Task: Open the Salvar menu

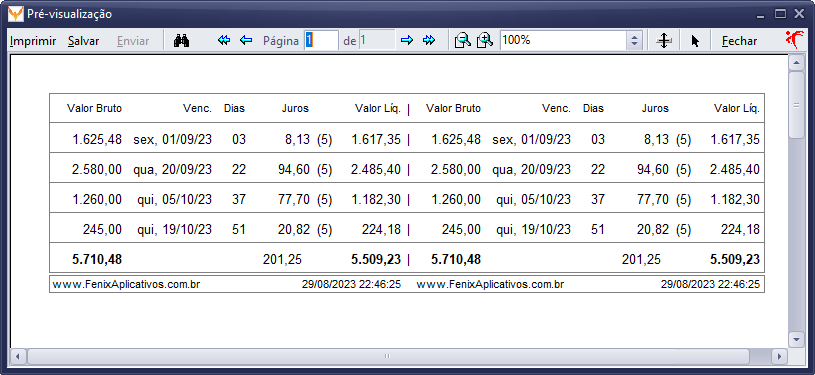Action: [x=83, y=41]
